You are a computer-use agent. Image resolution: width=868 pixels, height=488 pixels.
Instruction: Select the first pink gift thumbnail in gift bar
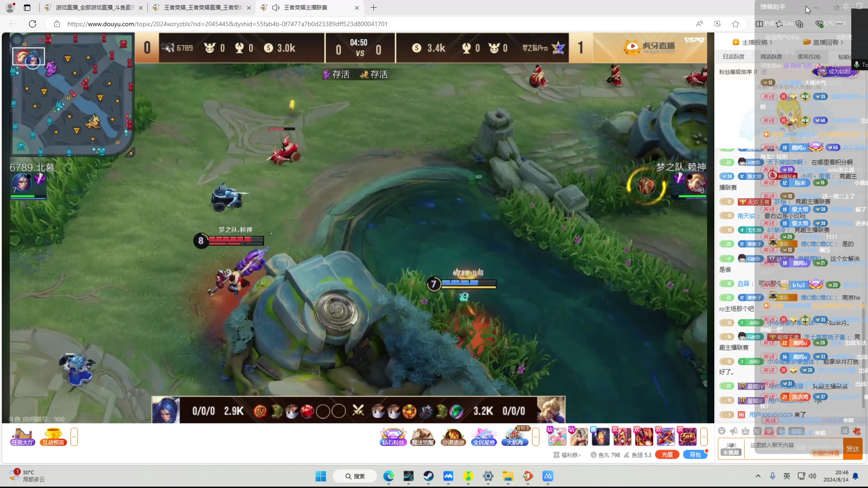(557, 436)
